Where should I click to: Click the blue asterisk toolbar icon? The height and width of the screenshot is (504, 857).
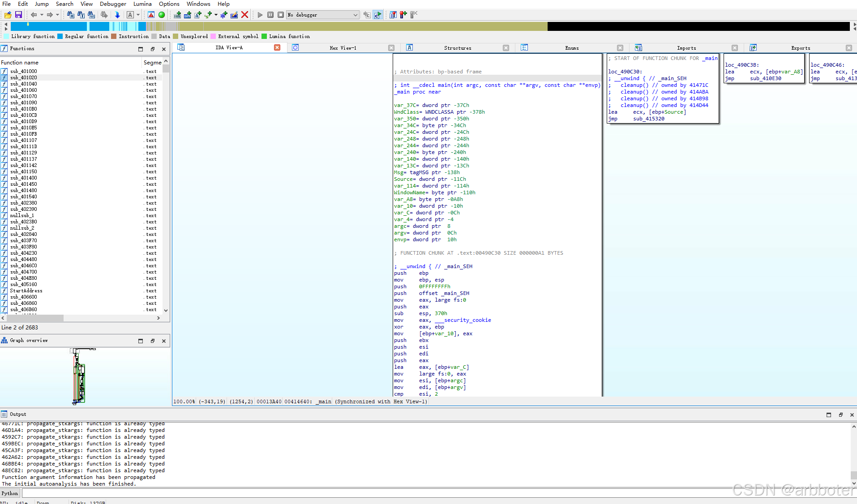(224, 15)
